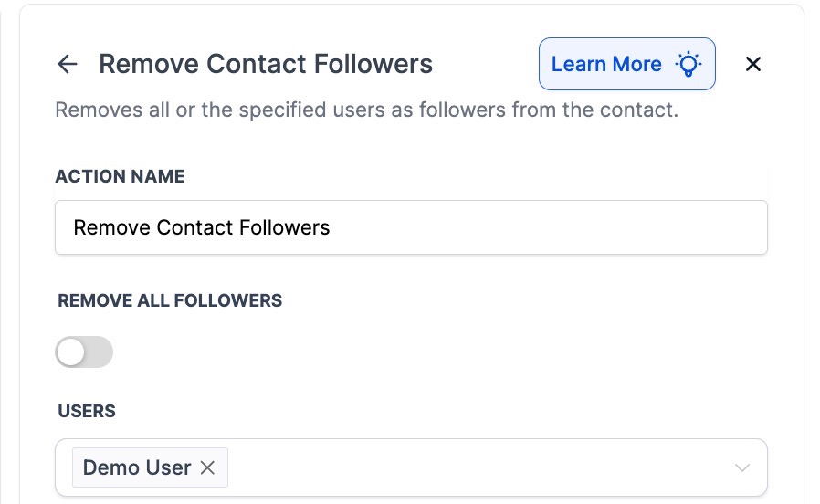Click the lightbulb icon in Learn More
Image resolution: width=820 pixels, height=504 pixels.
point(688,64)
